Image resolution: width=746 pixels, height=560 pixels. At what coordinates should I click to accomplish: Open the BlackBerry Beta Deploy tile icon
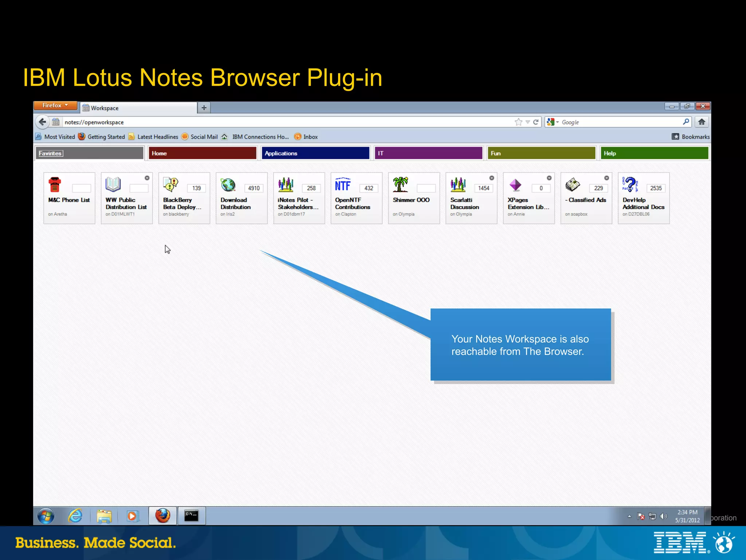pos(170,184)
